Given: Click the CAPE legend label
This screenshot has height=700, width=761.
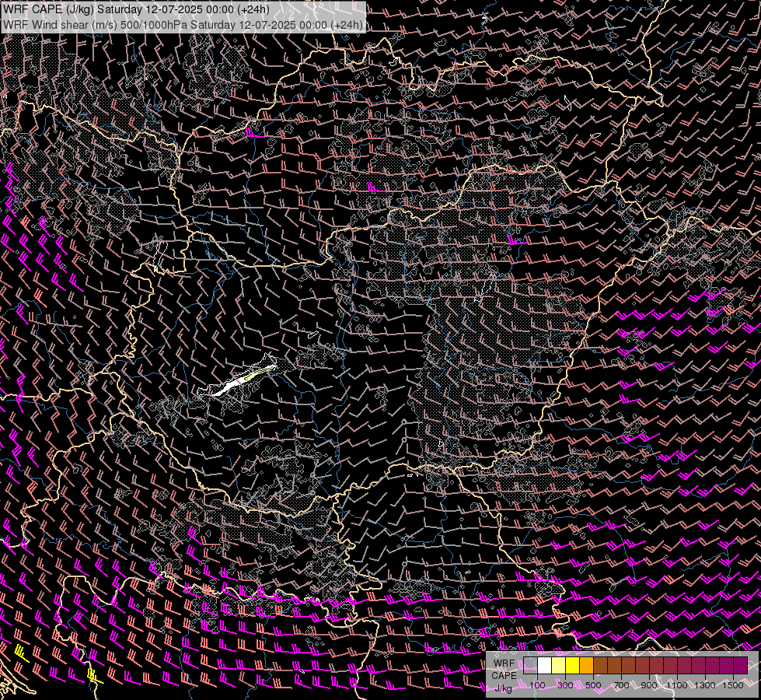Looking at the screenshot, I should click(504, 675).
